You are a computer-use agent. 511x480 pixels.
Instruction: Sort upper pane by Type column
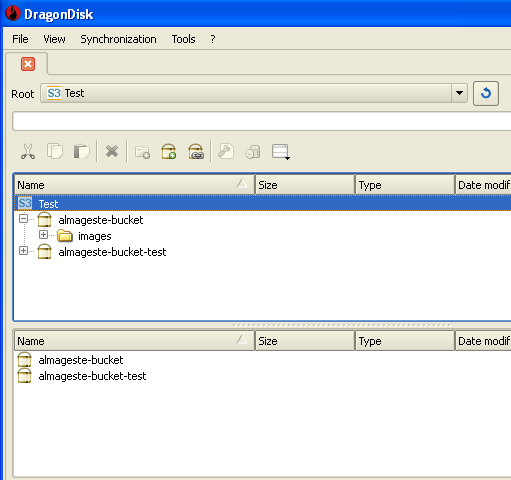[405, 185]
